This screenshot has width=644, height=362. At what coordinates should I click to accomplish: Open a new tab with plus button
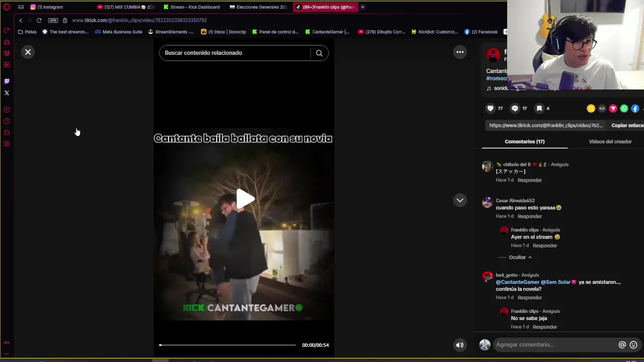coord(363,7)
